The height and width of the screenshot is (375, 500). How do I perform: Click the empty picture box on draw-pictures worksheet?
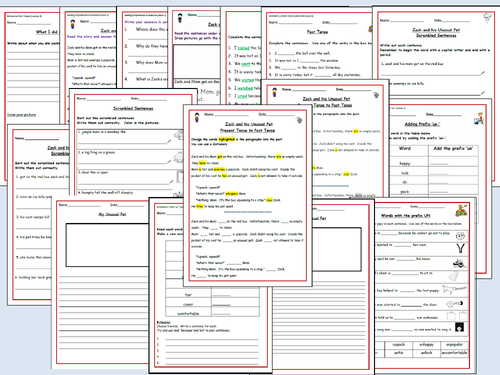pos(197,62)
